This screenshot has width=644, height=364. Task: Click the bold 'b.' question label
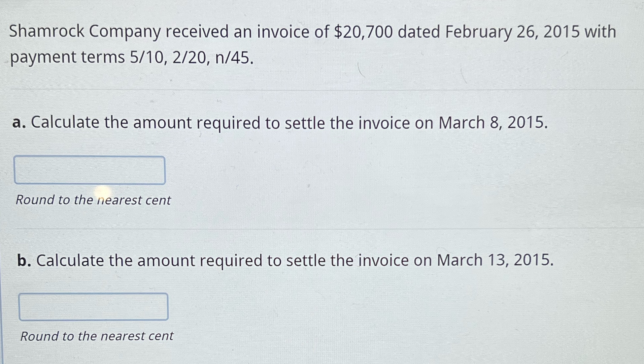[x=24, y=260]
